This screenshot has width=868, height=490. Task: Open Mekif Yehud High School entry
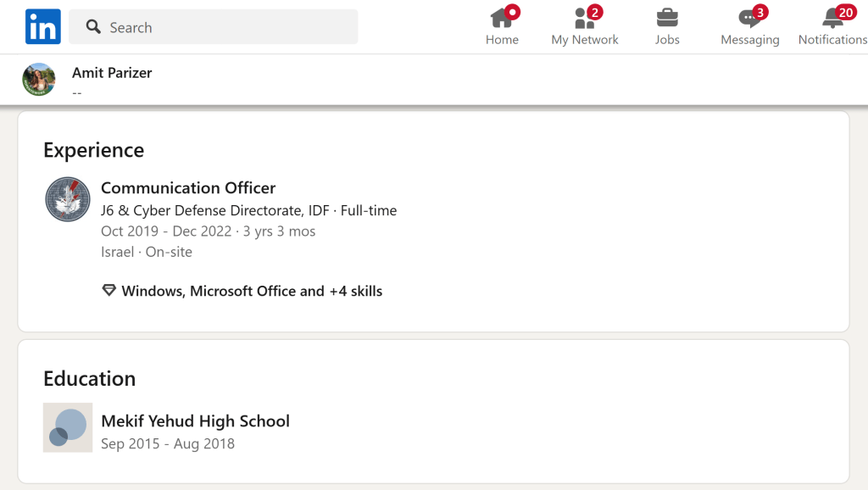tap(196, 420)
